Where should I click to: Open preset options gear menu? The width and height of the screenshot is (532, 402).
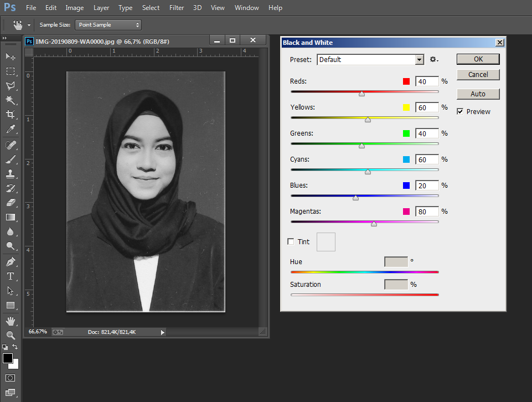(434, 60)
